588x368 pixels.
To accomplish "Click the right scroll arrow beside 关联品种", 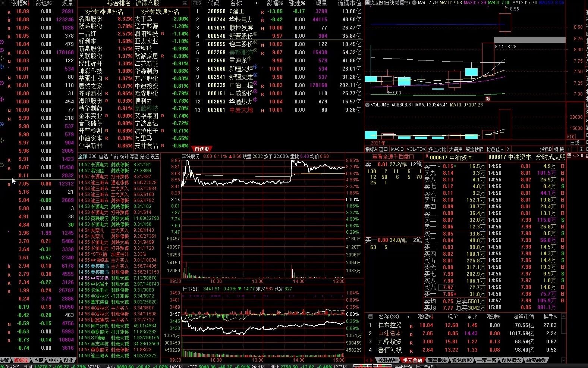I will 372,360.
